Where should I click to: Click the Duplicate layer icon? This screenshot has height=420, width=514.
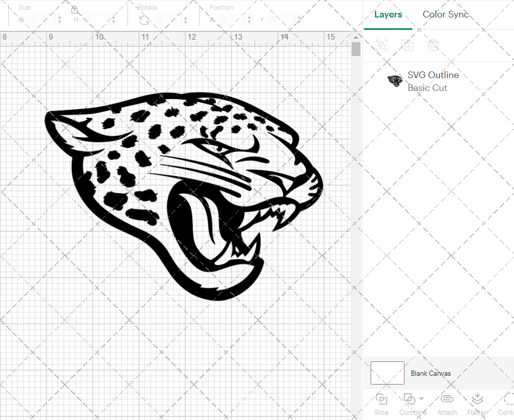(408, 45)
